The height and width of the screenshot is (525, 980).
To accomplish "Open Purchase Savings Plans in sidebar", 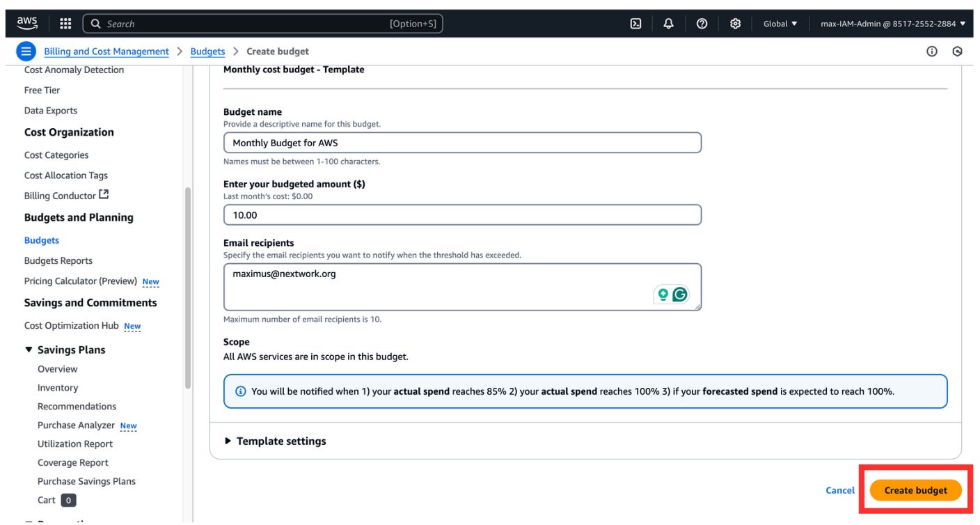I will coord(87,481).
